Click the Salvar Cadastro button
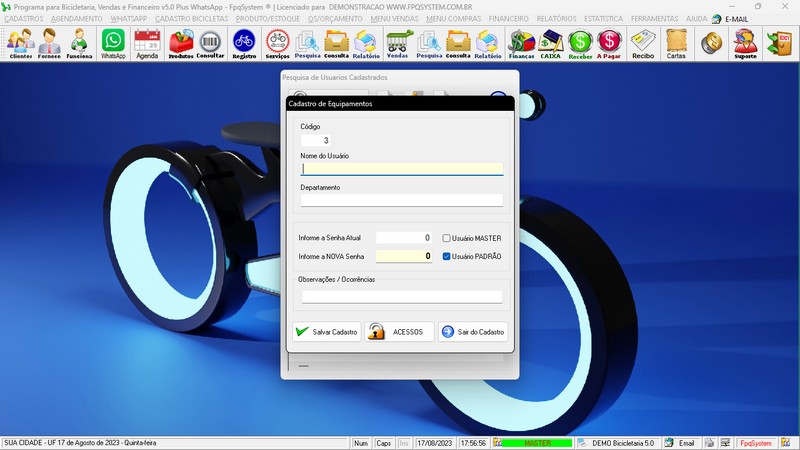The image size is (800, 450). point(327,332)
